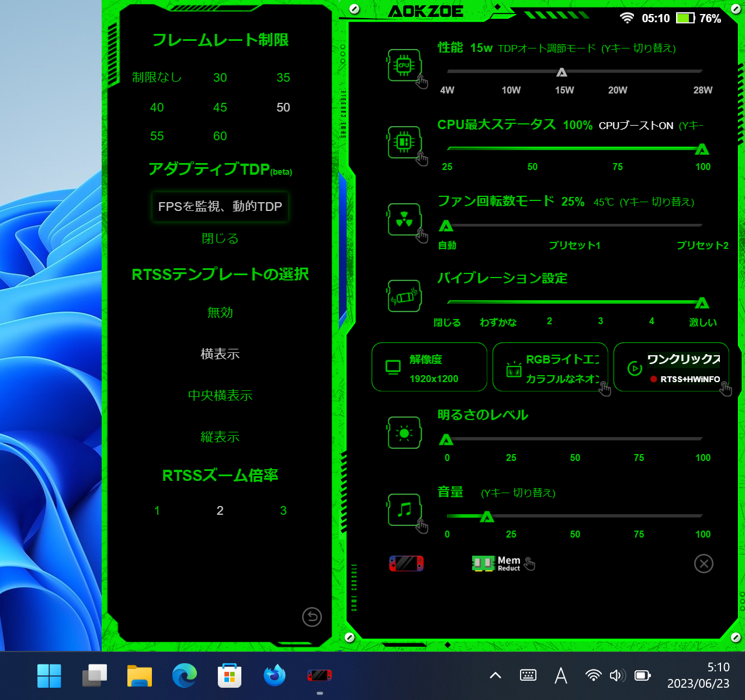Screen dimensions: 745x700
Task: Click the taskbar Wi-Fi network icon
Action: point(594,675)
